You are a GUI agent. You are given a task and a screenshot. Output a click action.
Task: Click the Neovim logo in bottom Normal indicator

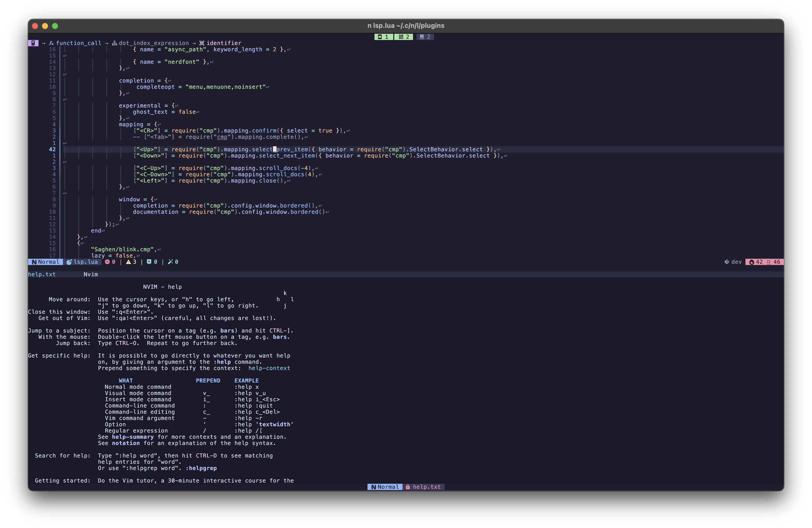[373, 487]
